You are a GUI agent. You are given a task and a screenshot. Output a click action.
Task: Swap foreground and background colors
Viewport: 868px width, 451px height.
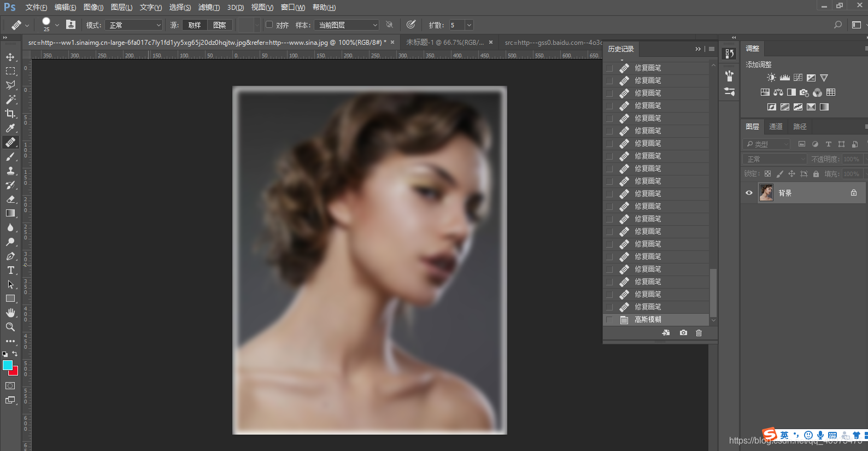pos(15,354)
